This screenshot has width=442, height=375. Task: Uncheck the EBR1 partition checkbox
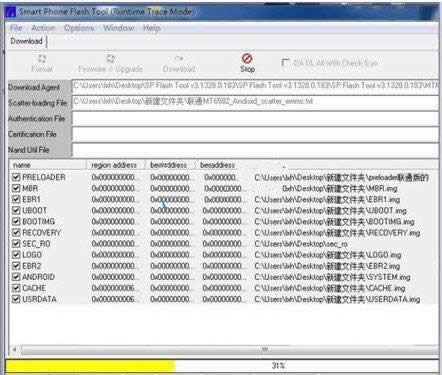click(x=16, y=199)
